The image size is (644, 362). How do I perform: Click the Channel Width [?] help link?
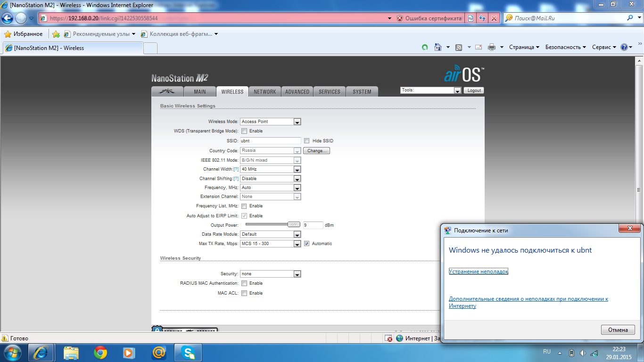click(236, 169)
